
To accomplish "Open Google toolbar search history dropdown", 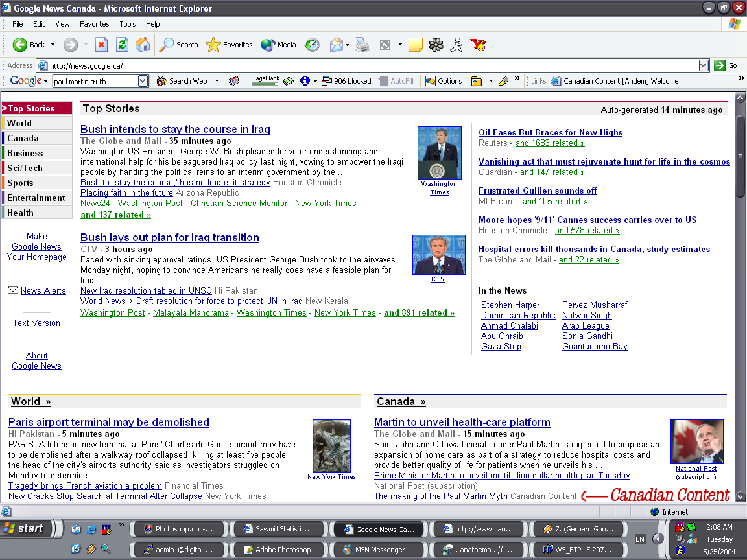I will point(143,81).
